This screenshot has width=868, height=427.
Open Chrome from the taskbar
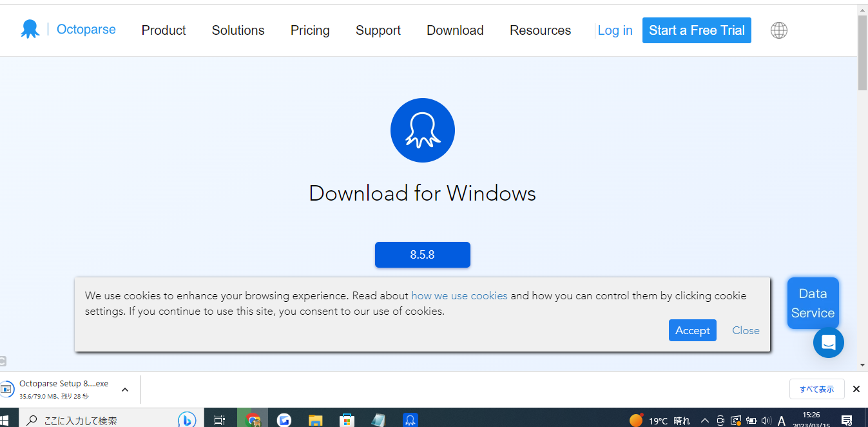pyautogui.click(x=253, y=420)
